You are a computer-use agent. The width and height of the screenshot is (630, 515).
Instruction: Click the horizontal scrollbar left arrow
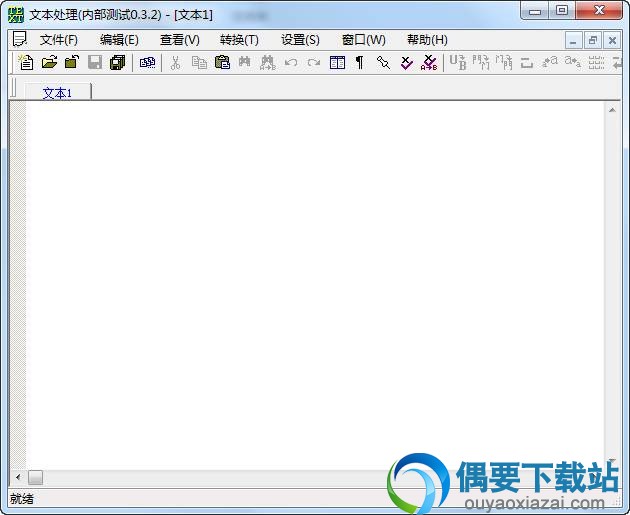(x=18, y=477)
